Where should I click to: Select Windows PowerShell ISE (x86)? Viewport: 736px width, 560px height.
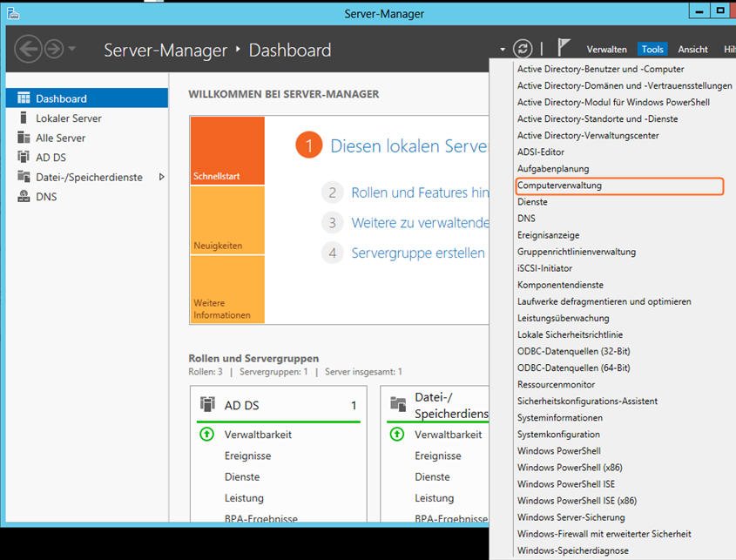point(577,501)
